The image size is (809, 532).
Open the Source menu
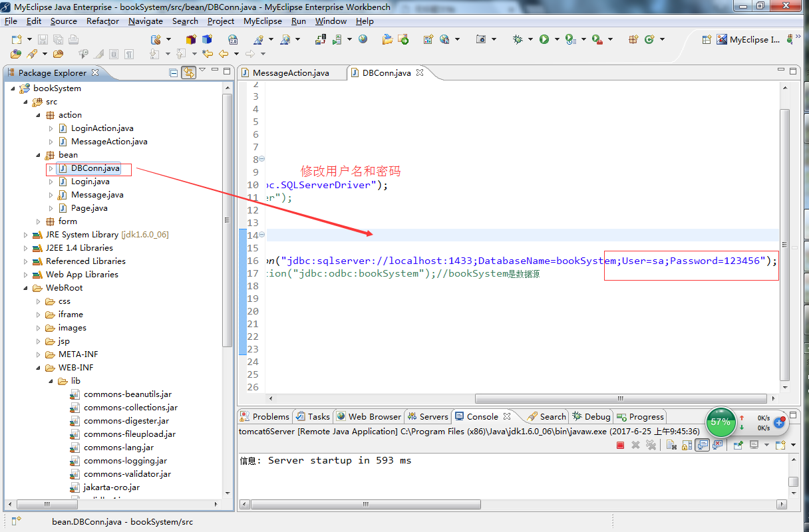(x=64, y=21)
